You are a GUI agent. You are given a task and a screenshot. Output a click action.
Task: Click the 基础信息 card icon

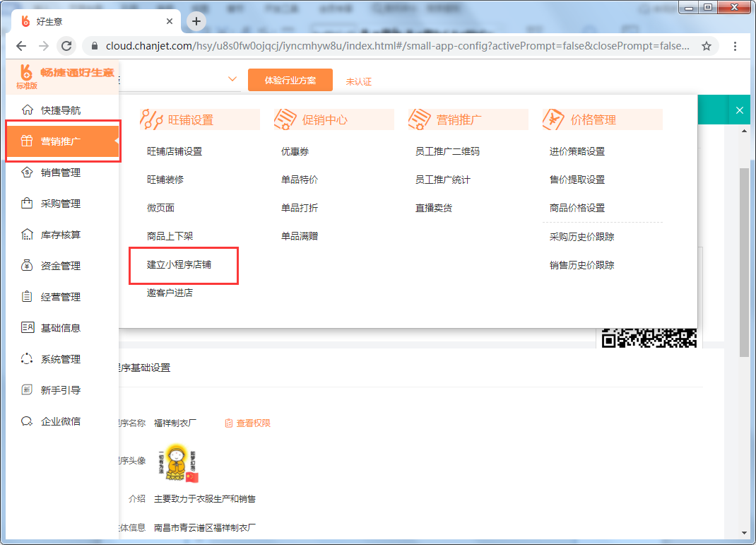[x=28, y=327]
